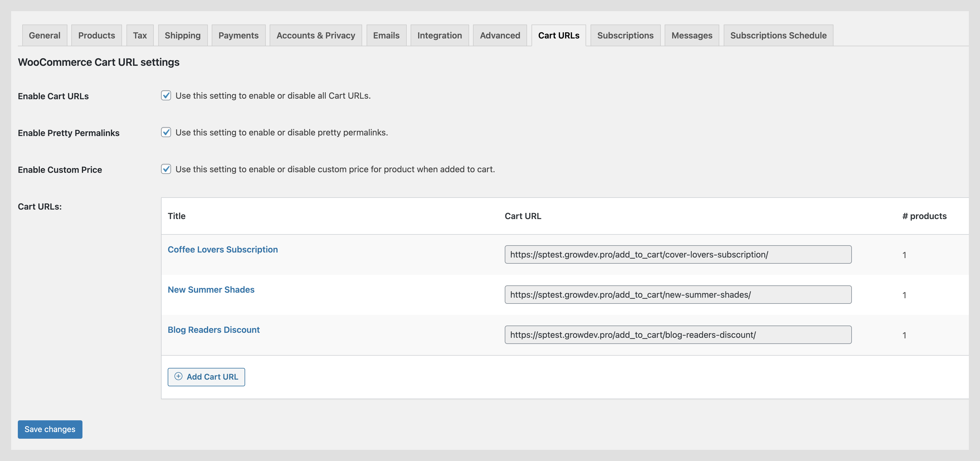Go to the Advanced tab
980x461 pixels.
coord(499,35)
